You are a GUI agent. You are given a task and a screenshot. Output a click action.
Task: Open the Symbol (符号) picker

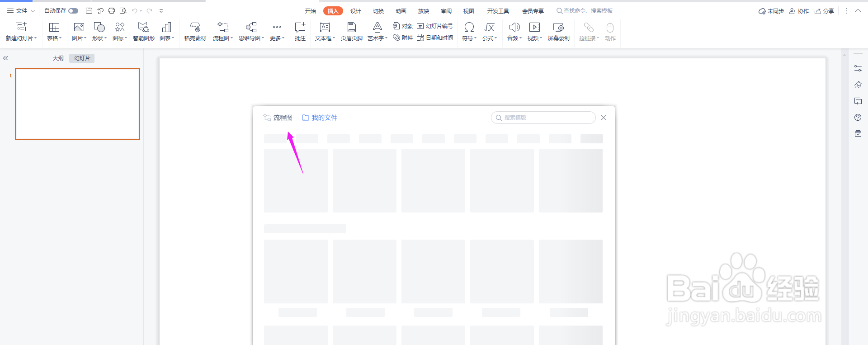point(469,32)
